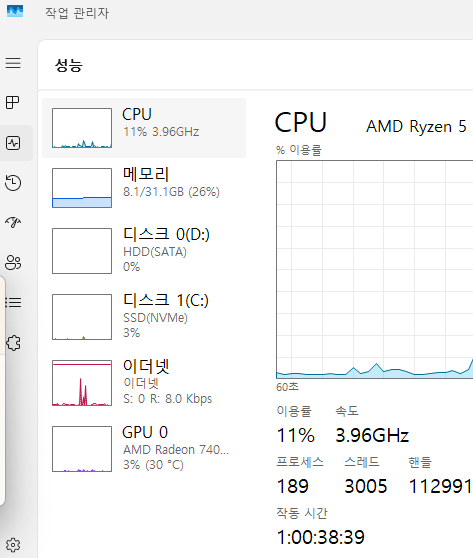
Task: Select the CPU performance entry
Action: (x=144, y=128)
